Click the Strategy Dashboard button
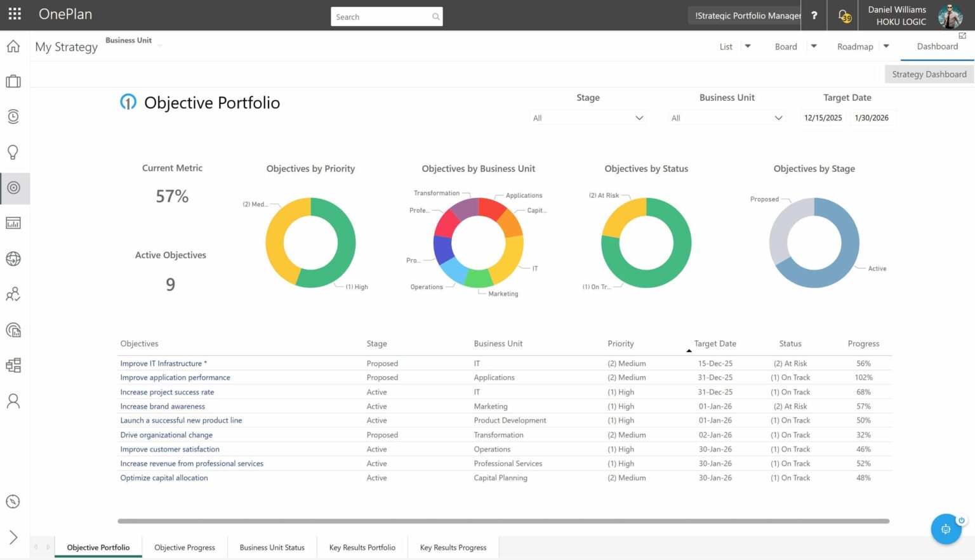Image resolution: width=975 pixels, height=560 pixels. click(x=929, y=74)
